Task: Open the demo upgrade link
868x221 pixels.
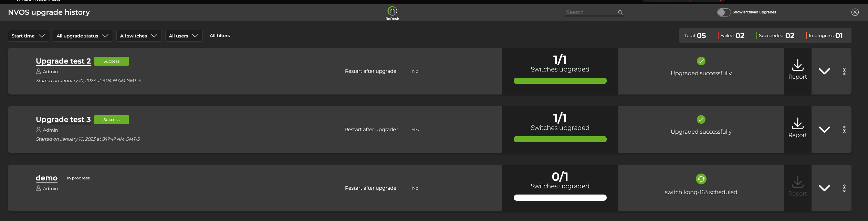Action: (x=46, y=178)
